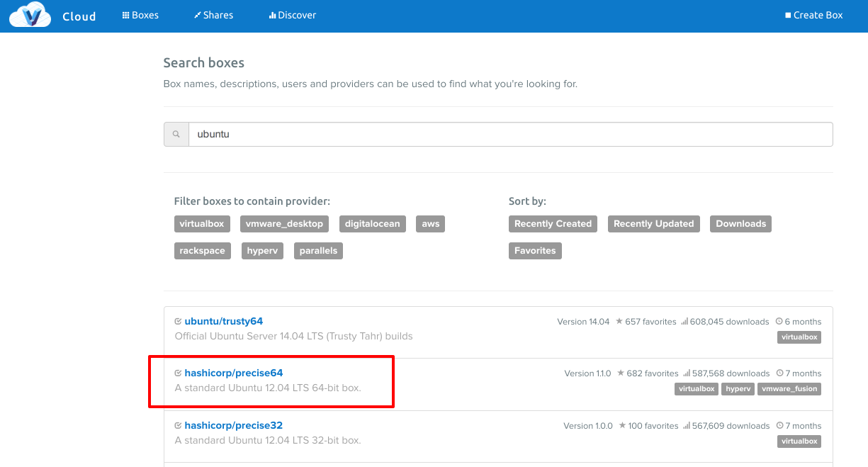Click the hyperv tag on hashicorp/precise64 row
This screenshot has width=868, height=467.
[738, 389]
